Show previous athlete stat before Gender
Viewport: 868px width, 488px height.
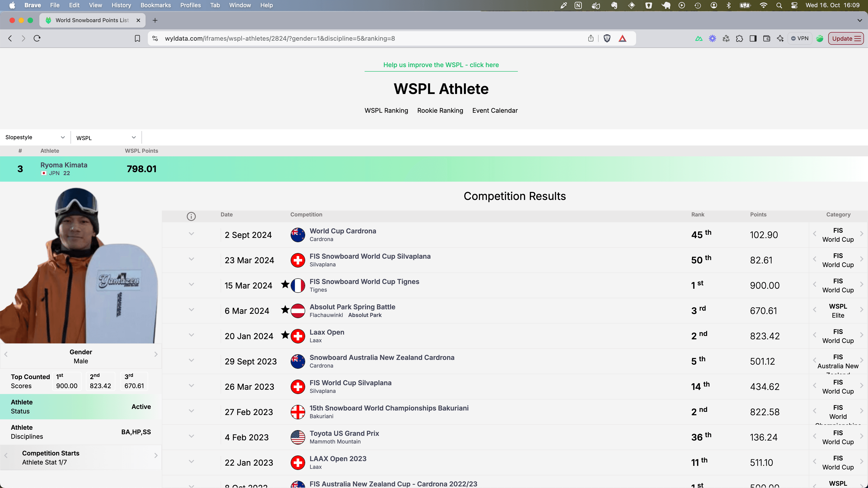coord(6,354)
